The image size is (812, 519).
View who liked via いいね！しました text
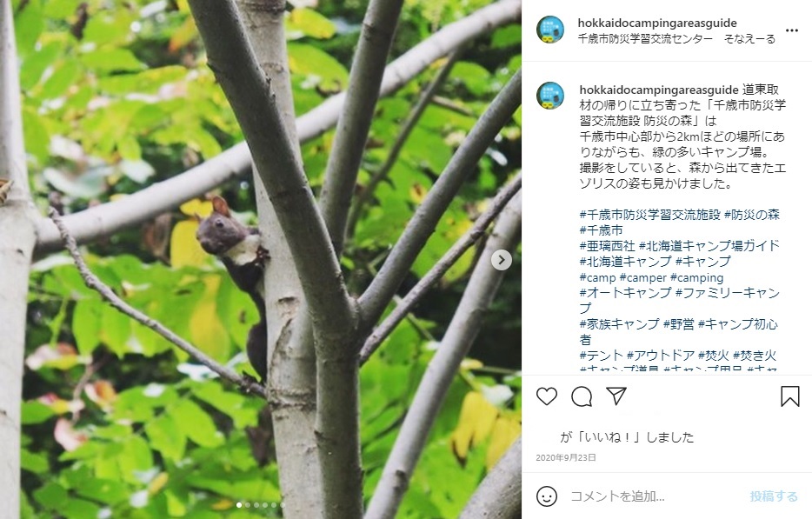(x=627, y=437)
